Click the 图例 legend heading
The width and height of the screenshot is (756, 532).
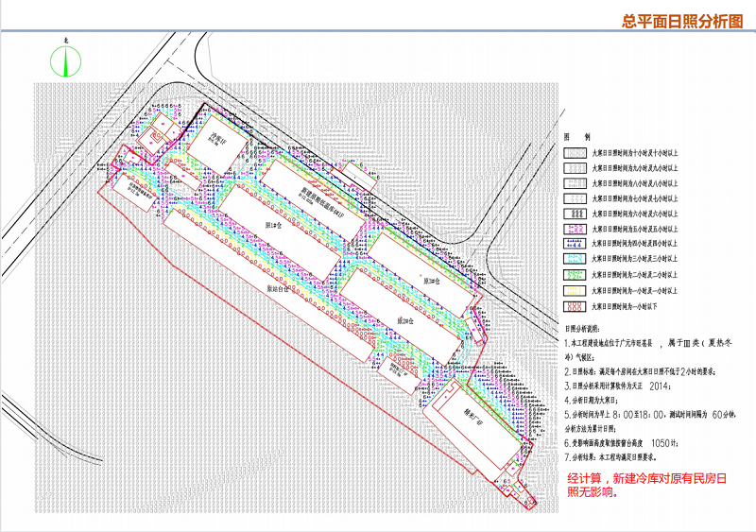click(x=577, y=135)
